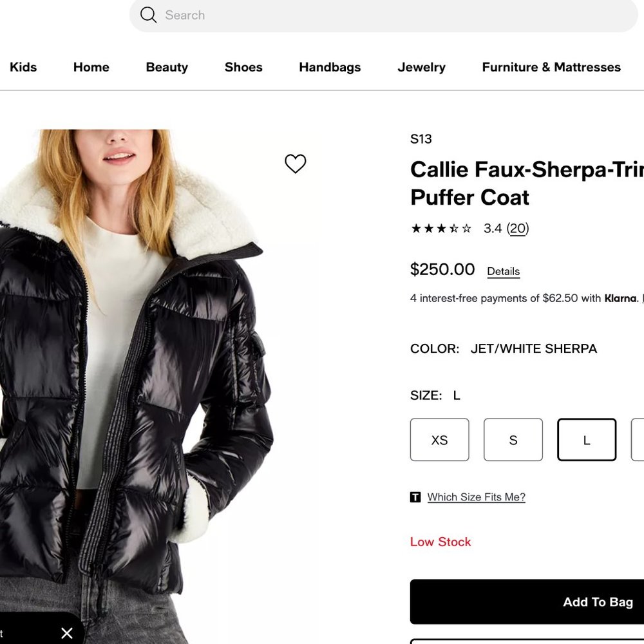
Task: Open the Kids department menu
Action: [23, 67]
